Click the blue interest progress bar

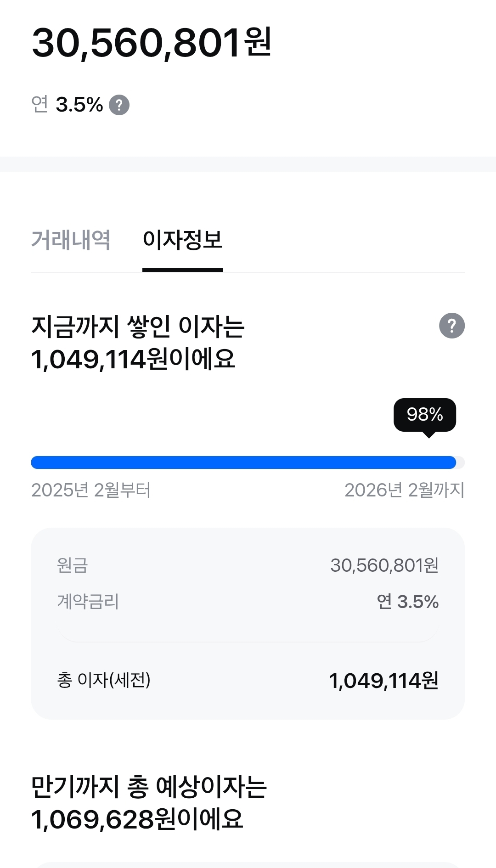point(243,462)
